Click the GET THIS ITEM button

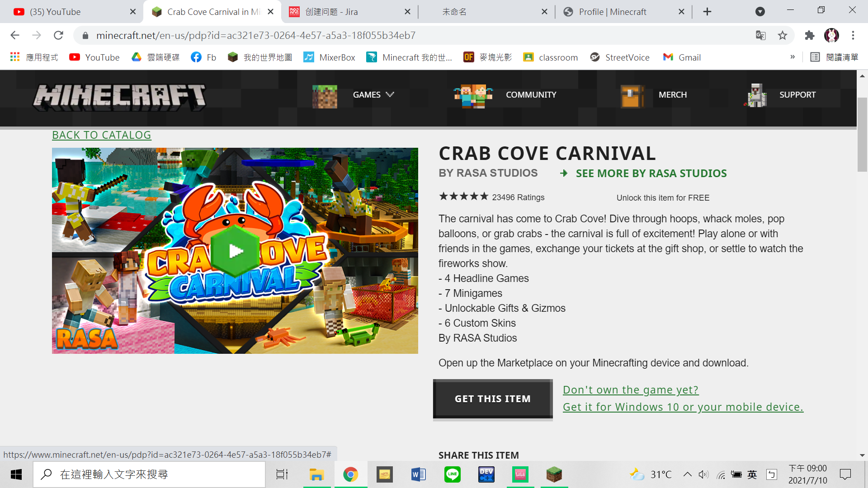[493, 399]
